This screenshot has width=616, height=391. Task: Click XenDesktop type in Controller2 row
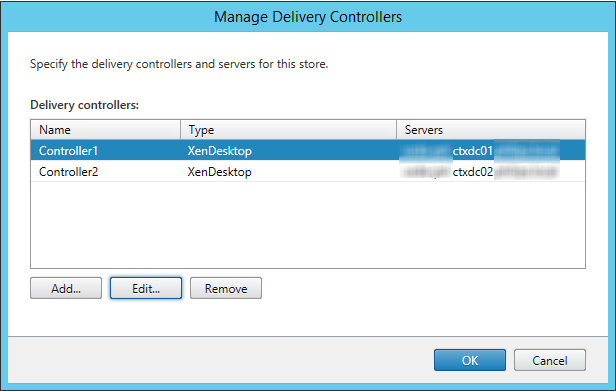point(220,172)
